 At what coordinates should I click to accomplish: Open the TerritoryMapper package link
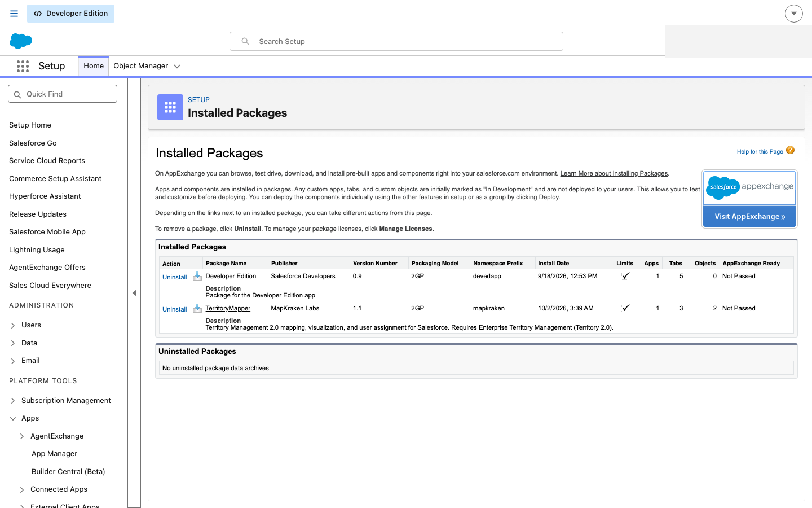click(228, 308)
